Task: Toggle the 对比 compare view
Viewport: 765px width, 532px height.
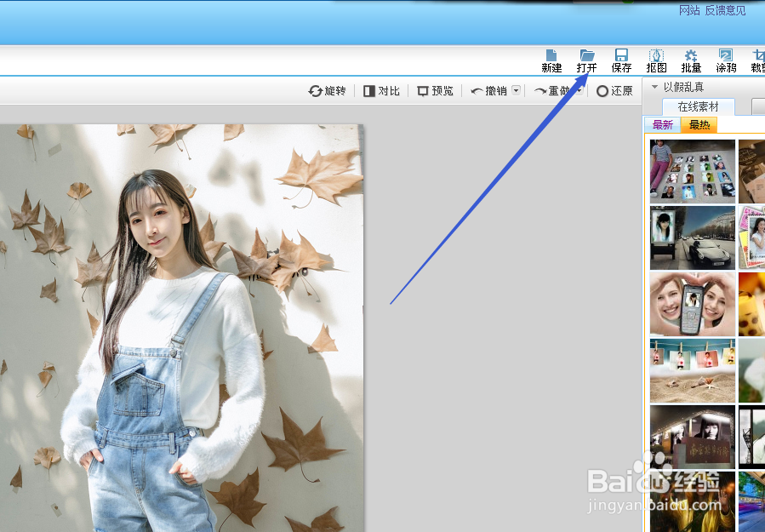Action: pos(381,91)
